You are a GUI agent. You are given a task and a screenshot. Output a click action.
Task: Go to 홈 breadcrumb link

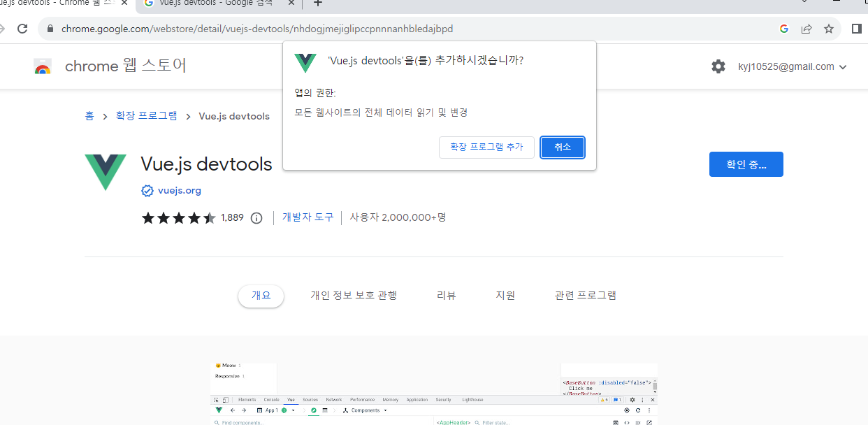(x=89, y=116)
